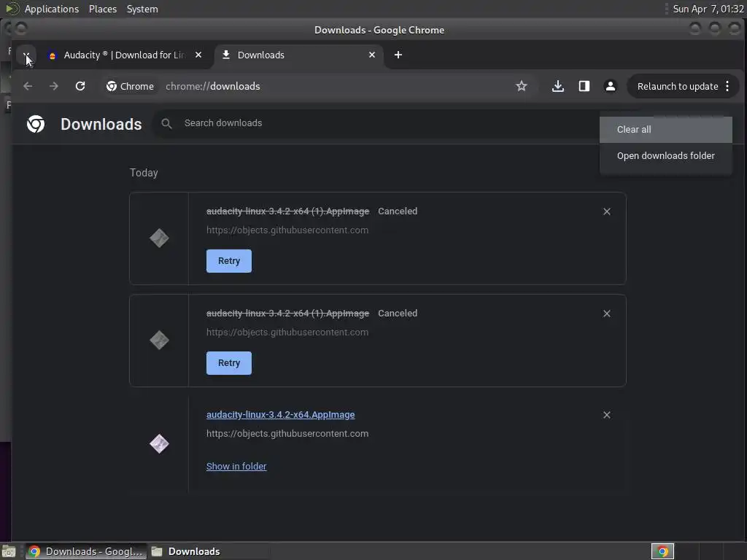Click the clock showing Sun Apr 7
The width and height of the screenshot is (747, 560).
pyautogui.click(x=708, y=9)
